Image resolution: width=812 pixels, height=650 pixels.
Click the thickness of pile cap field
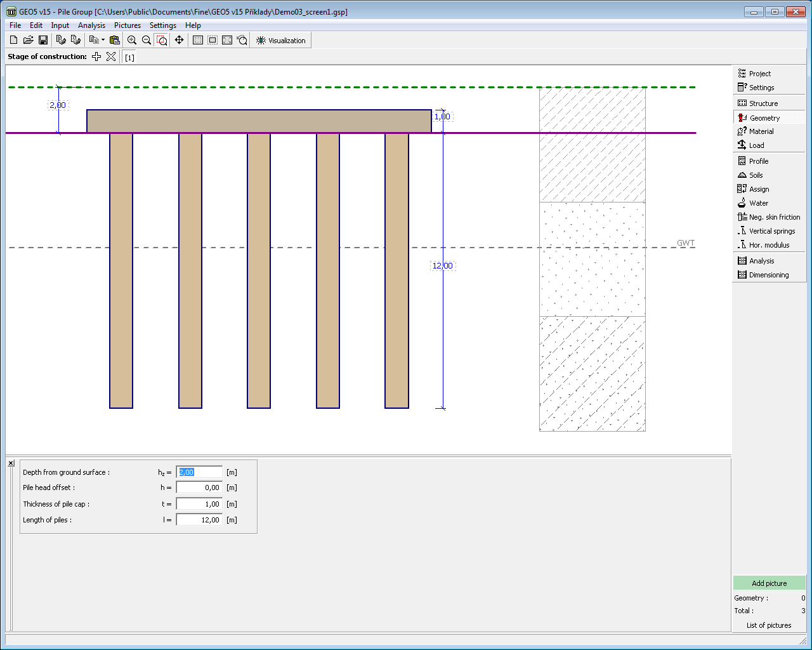(199, 504)
